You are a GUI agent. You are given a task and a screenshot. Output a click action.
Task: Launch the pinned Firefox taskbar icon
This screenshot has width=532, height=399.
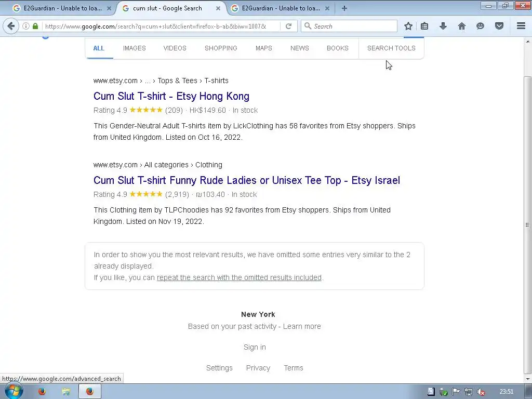click(42, 392)
